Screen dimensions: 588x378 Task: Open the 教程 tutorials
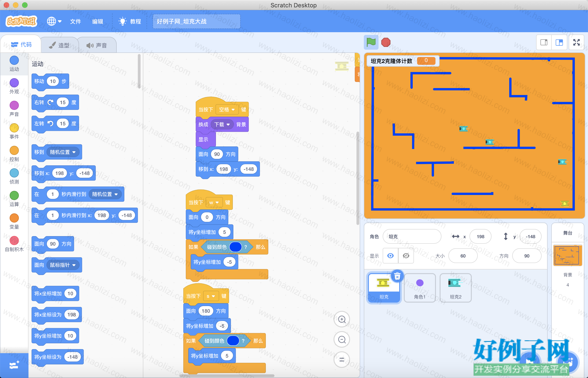(130, 21)
